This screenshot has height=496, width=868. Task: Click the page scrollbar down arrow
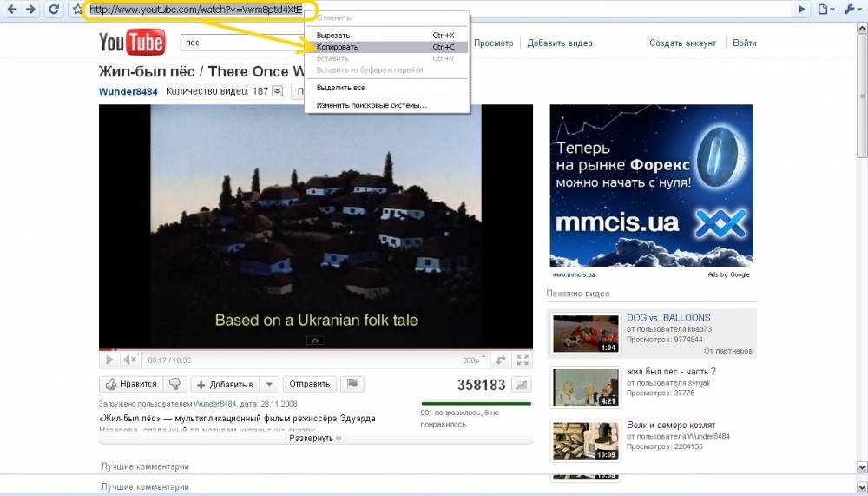[862, 466]
